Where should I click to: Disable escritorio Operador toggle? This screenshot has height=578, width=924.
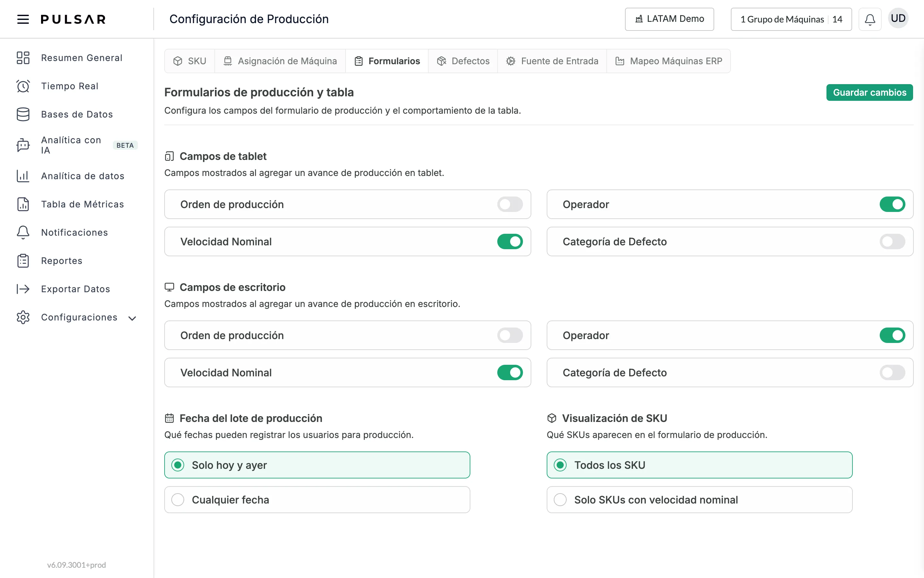[892, 335]
